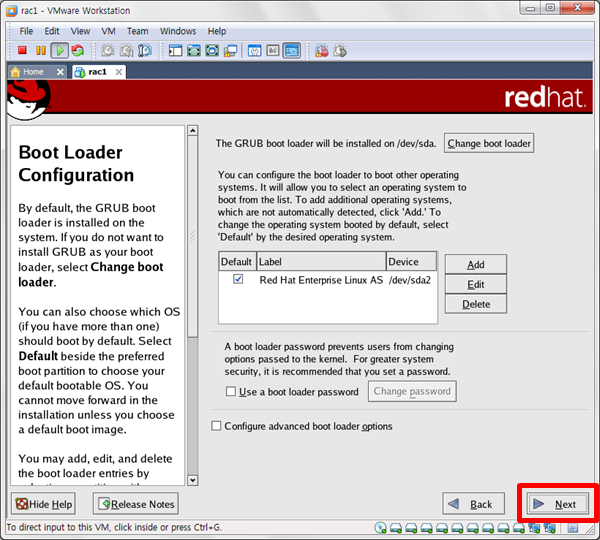
Task: Check Configure advanced boot loader options
Action: (x=216, y=426)
